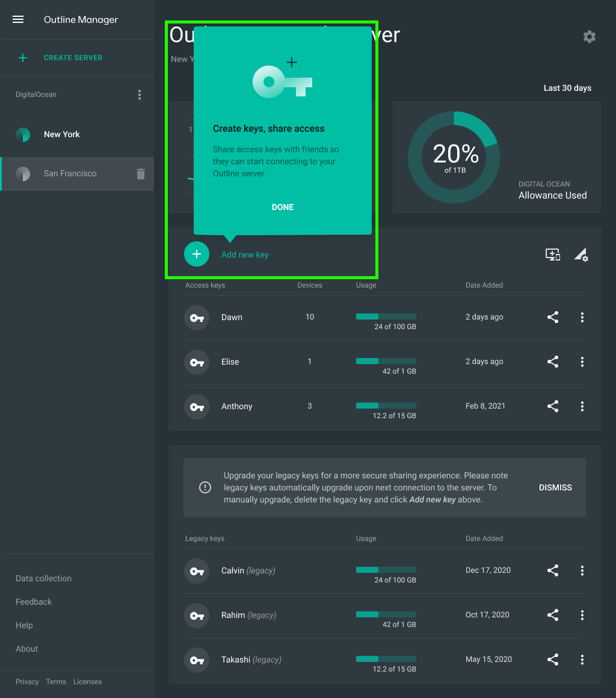Click Create Server
Image resolution: width=616 pixels, height=698 pixels.
73,58
